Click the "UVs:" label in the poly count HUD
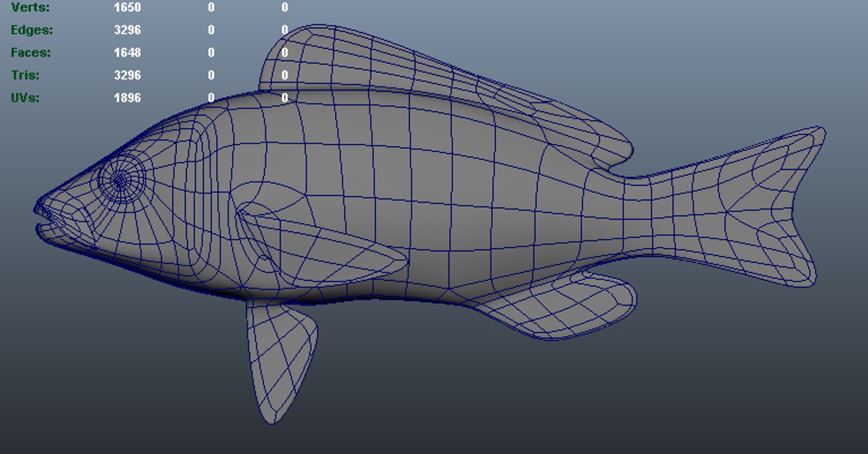Screen dimensions: 868x454 (x=25, y=98)
